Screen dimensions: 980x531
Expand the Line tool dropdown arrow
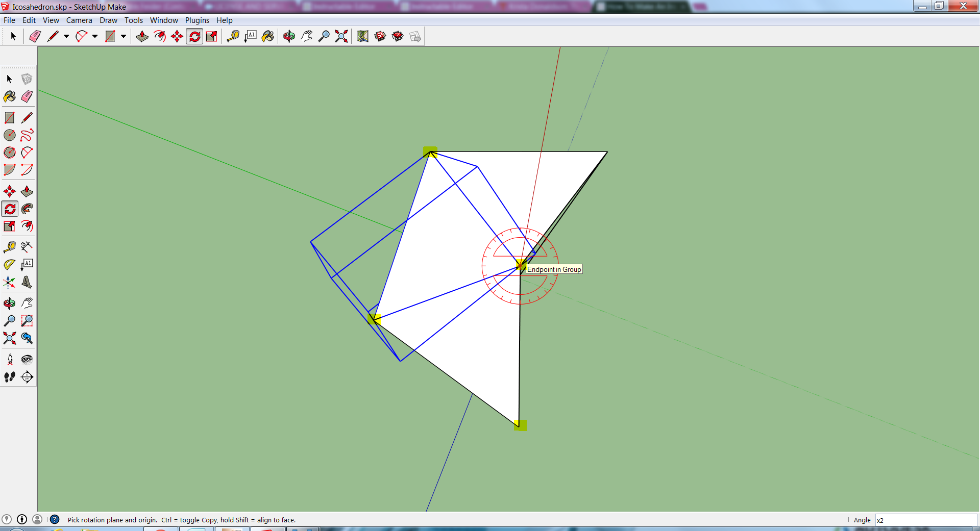pyautogui.click(x=66, y=36)
